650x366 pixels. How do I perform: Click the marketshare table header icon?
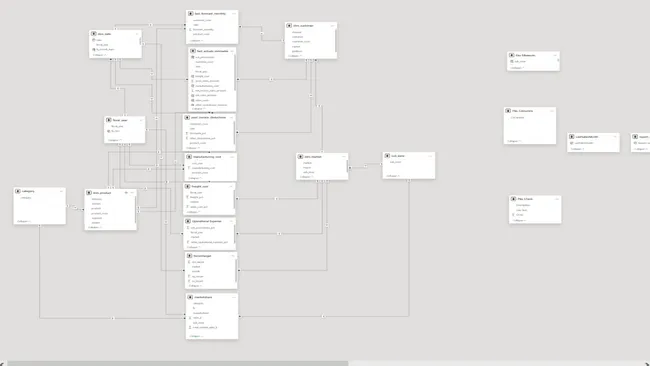[x=190, y=297]
